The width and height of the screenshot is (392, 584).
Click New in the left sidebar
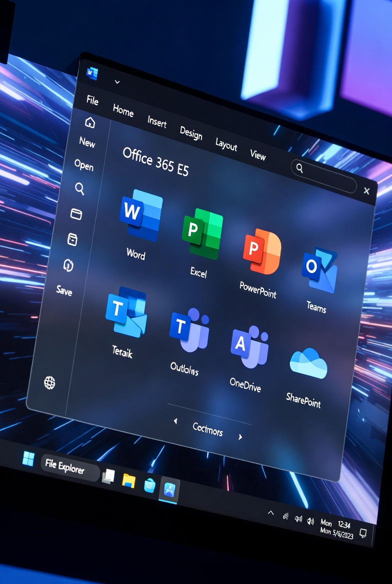(x=87, y=142)
